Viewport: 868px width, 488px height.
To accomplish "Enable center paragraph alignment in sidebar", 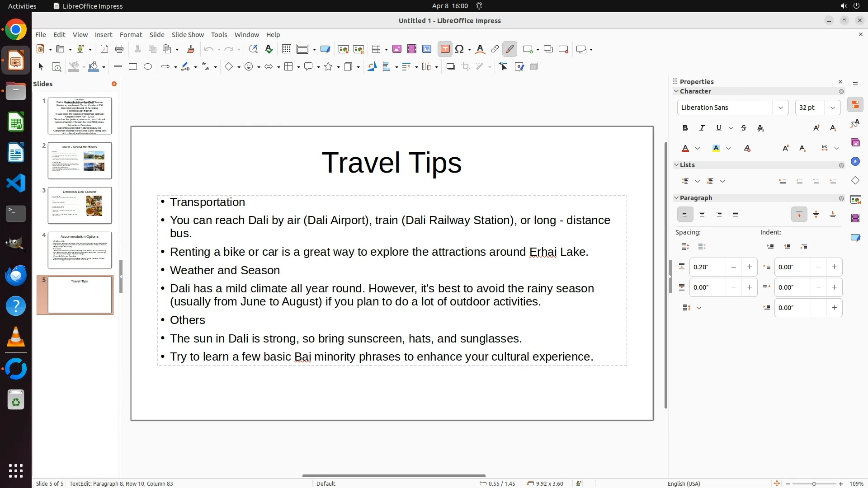I will (x=702, y=215).
